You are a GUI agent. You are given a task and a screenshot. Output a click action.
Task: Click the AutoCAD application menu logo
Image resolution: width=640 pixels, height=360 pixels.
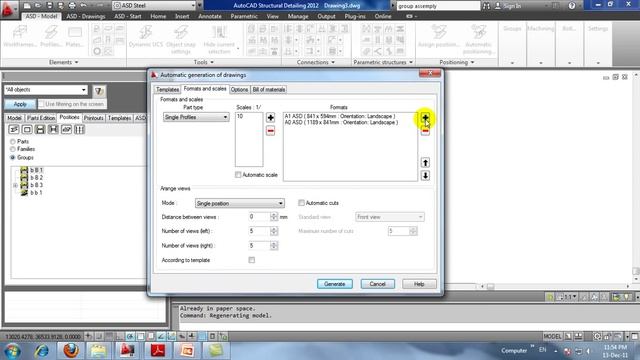pyautogui.click(x=8, y=8)
